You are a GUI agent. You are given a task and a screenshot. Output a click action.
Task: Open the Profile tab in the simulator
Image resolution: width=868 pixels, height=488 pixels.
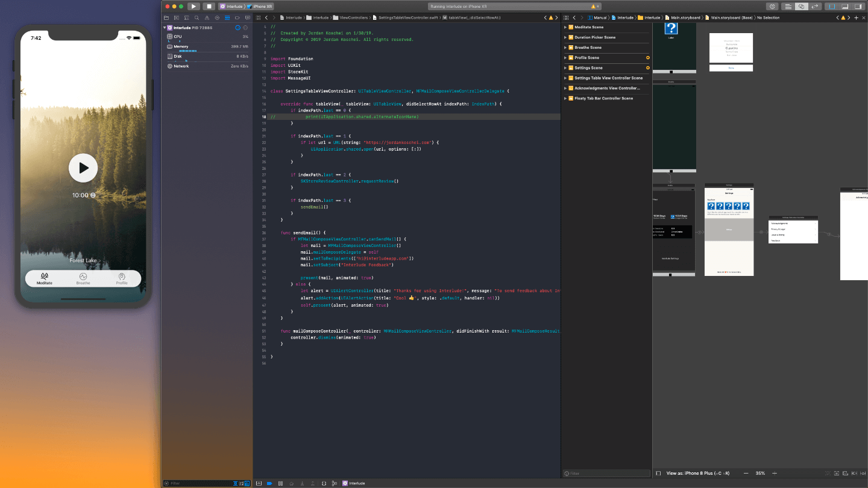122,279
